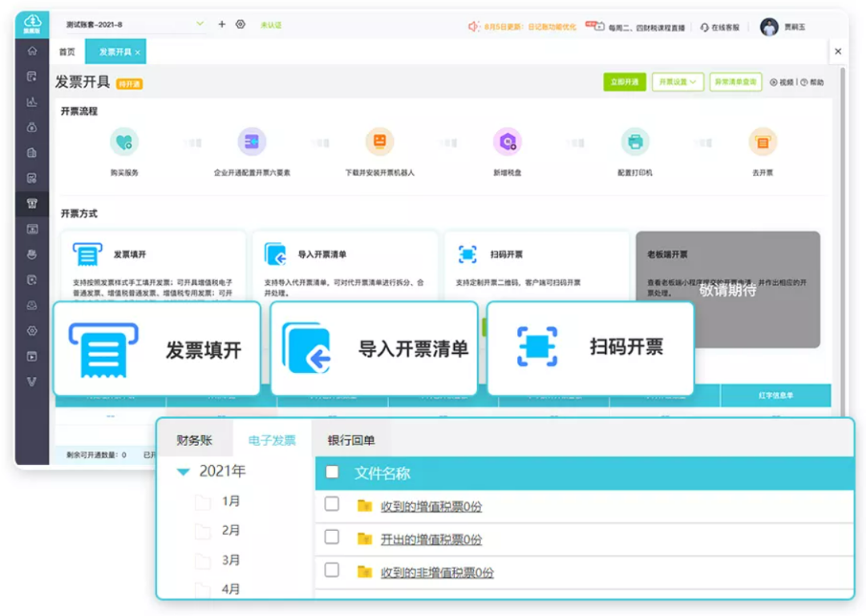Image resolution: width=866 pixels, height=616 pixels.
Task: Select the 3月 folder in tree
Action: [x=231, y=560]
